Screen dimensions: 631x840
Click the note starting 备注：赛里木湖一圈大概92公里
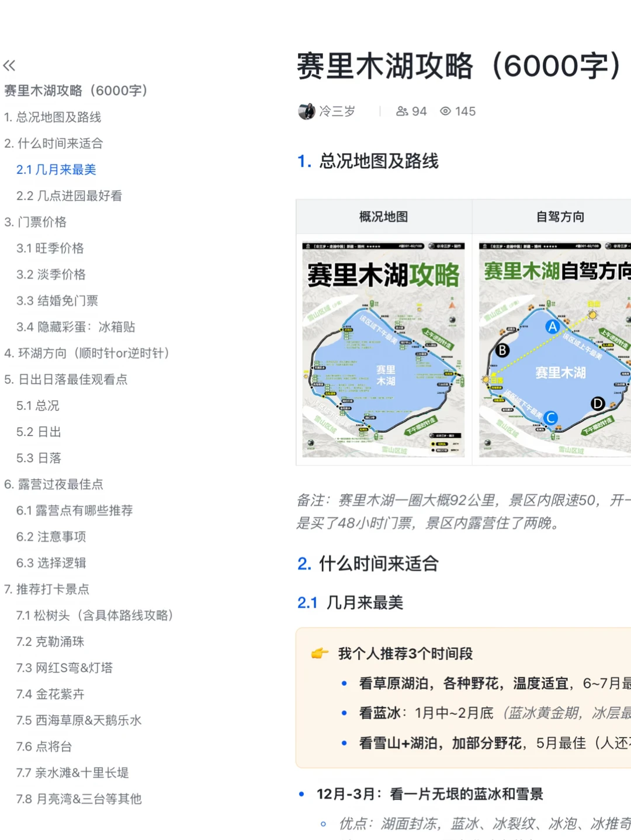click(463, 512)
